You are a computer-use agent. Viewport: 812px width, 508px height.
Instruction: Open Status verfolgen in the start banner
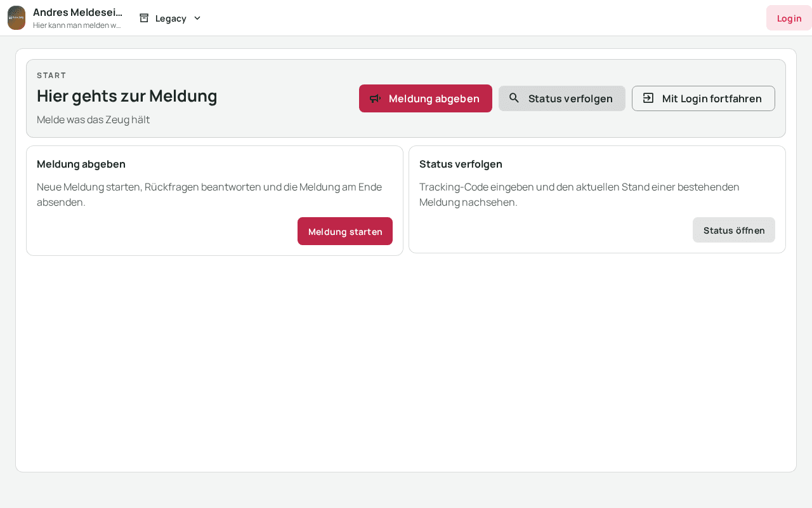[x=562, y=98]
